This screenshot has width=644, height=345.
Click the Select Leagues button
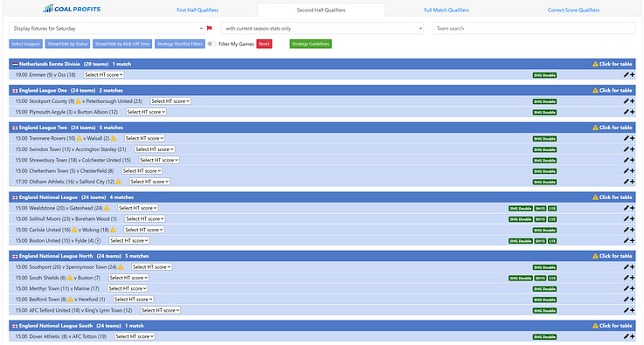(26, 44)
